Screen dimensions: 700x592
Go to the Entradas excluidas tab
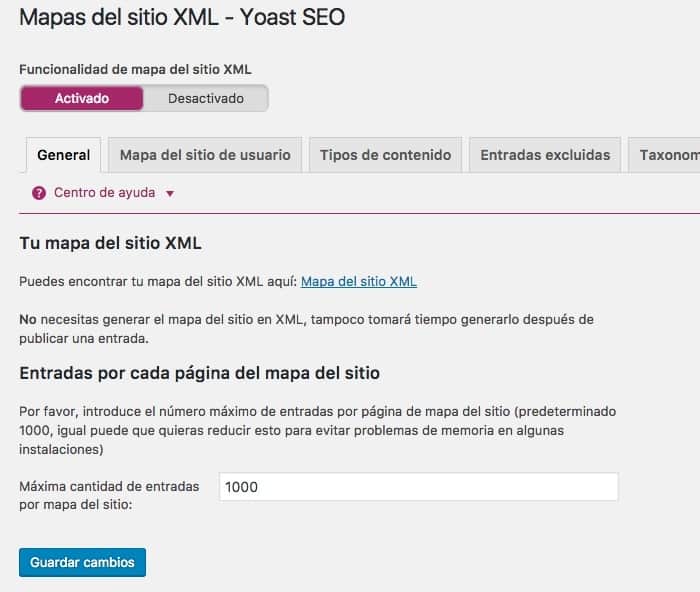coord(545,155)
